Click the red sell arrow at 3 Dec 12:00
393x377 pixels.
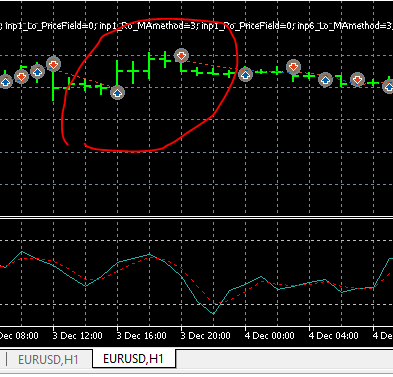tap(53, 64)
